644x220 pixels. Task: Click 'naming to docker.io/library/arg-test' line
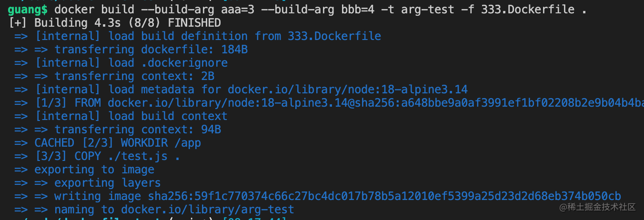pos(154,210)
